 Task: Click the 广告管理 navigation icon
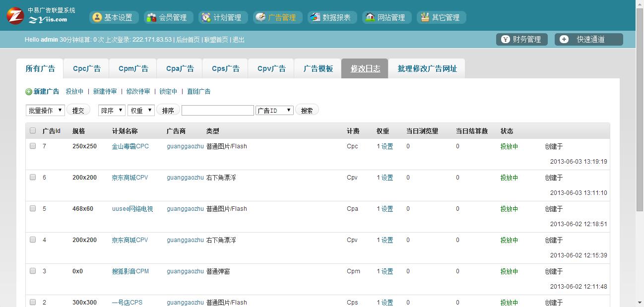click(x=260, y=17)
